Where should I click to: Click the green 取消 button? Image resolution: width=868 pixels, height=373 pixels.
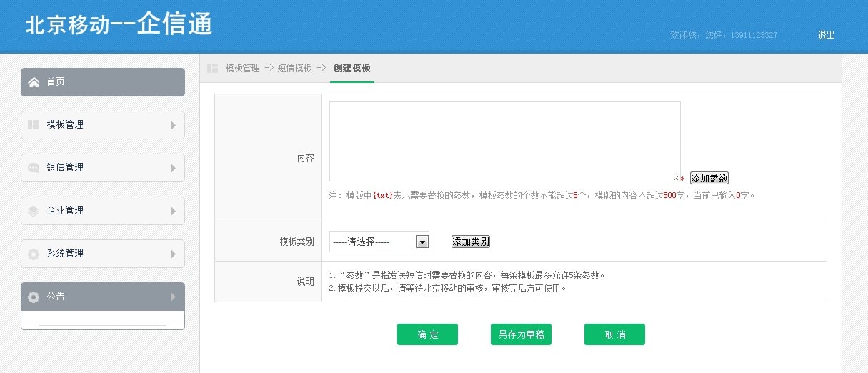tap(614, 334)
